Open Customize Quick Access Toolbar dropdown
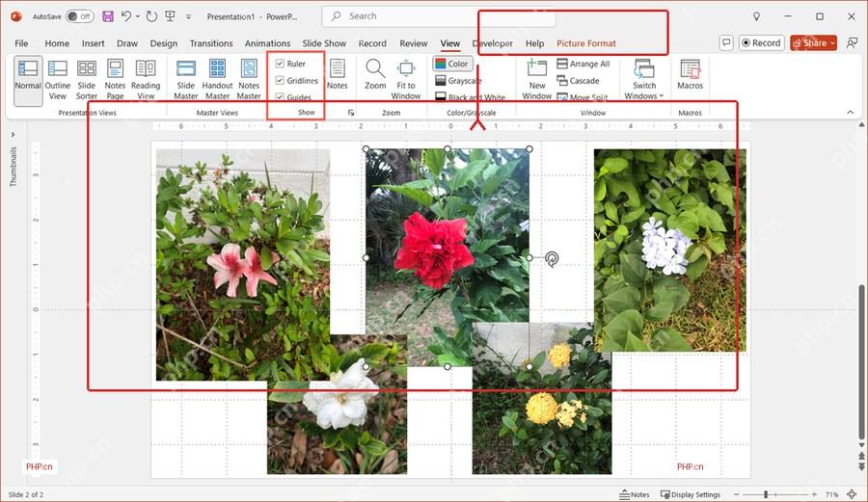 (188, 16)
